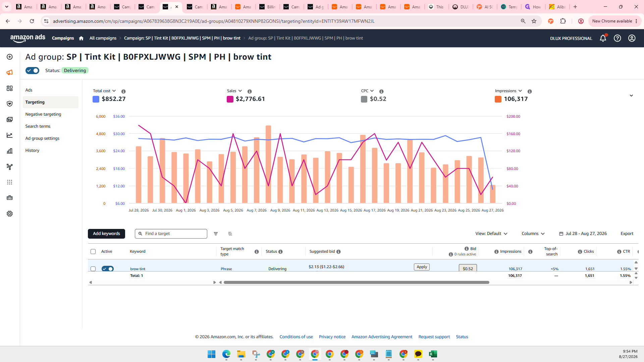This screenshot has height=362, width=644.
Task: Go to All campaigns breadcrumb link
Action: click(103, 38)
